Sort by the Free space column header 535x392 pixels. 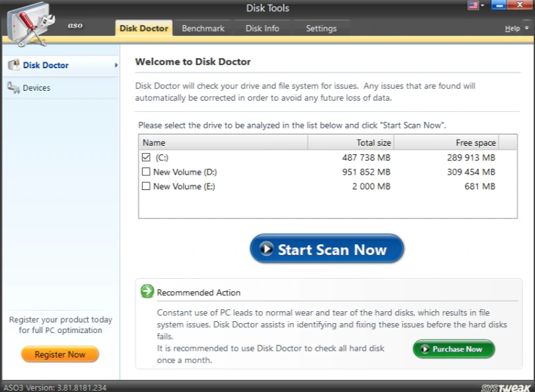[446, 142]
